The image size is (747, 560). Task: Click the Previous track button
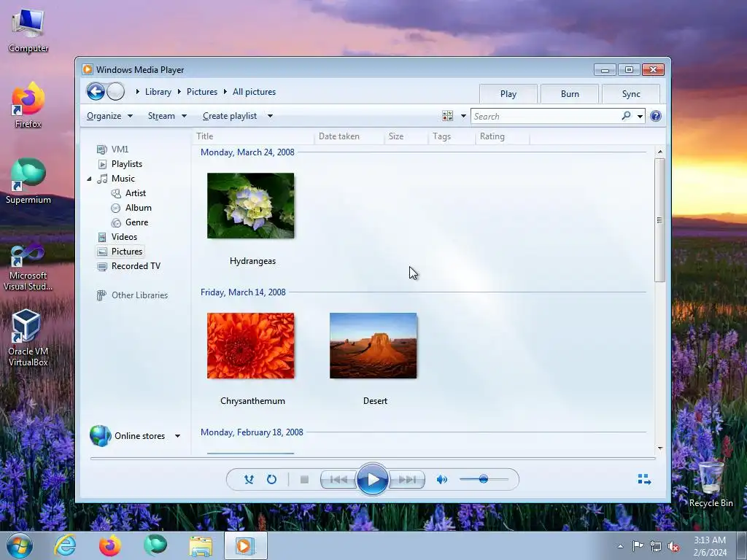point(338,480)
